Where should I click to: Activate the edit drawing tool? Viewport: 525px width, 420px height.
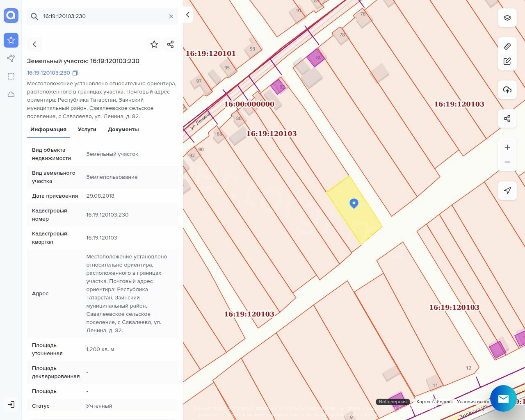click(x=507, y=61)
